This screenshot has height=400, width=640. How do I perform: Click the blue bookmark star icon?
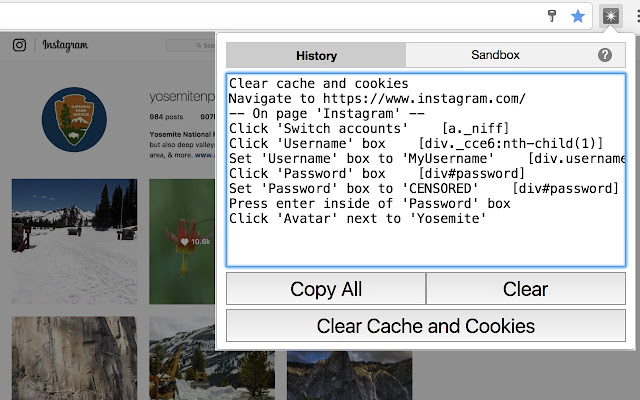point(578,16)
